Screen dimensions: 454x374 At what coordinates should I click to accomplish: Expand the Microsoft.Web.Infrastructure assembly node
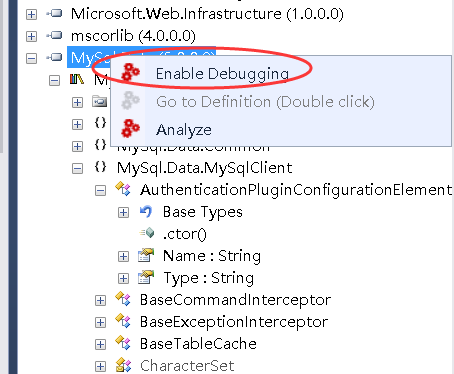click(31, 14)
